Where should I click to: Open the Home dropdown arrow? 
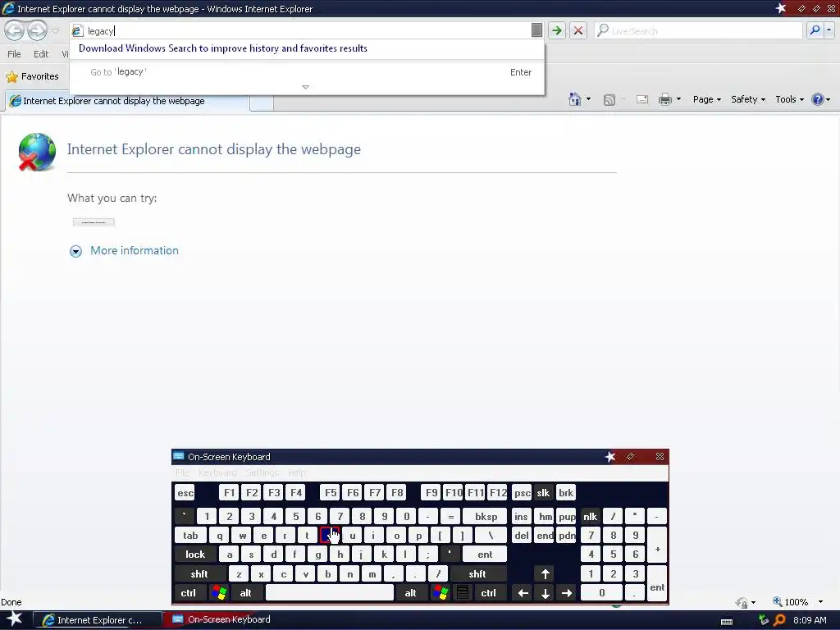coord(588,99)
